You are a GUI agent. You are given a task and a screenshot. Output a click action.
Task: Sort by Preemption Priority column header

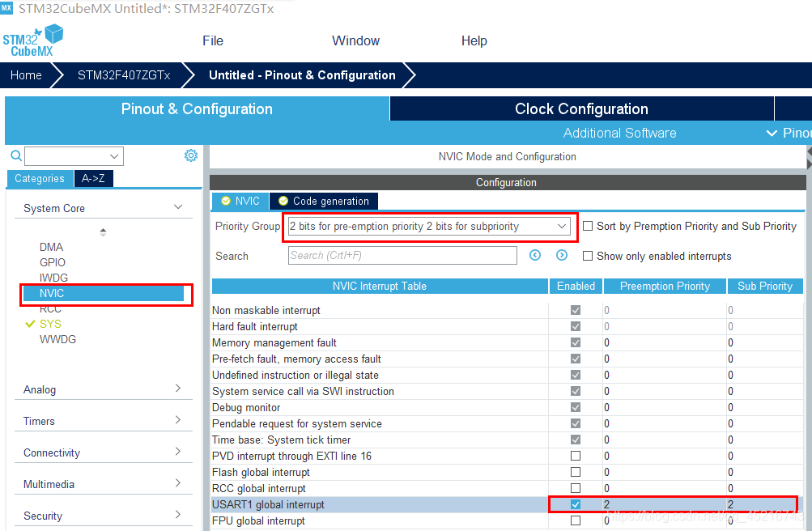(x=665, y=286)
